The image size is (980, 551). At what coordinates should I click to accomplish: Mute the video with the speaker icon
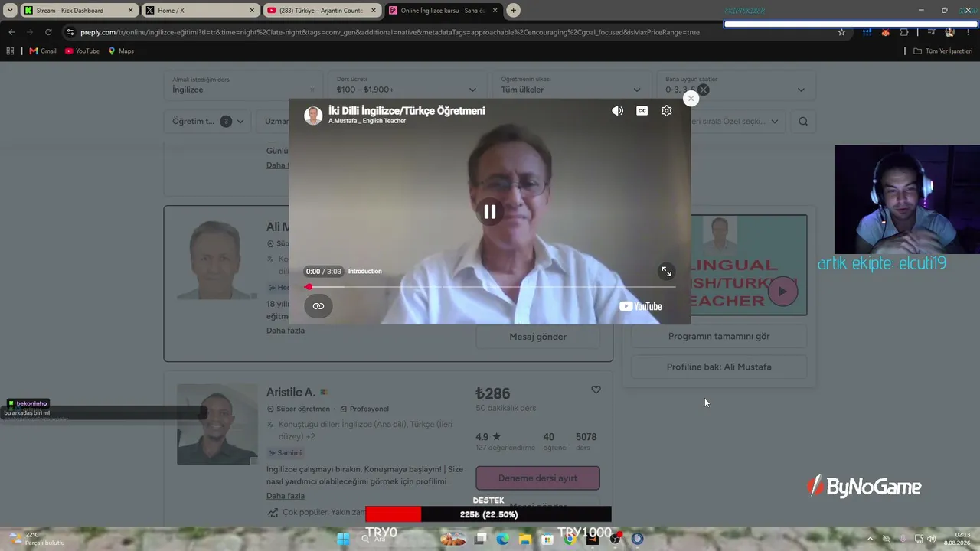click(x=617, y=111)
